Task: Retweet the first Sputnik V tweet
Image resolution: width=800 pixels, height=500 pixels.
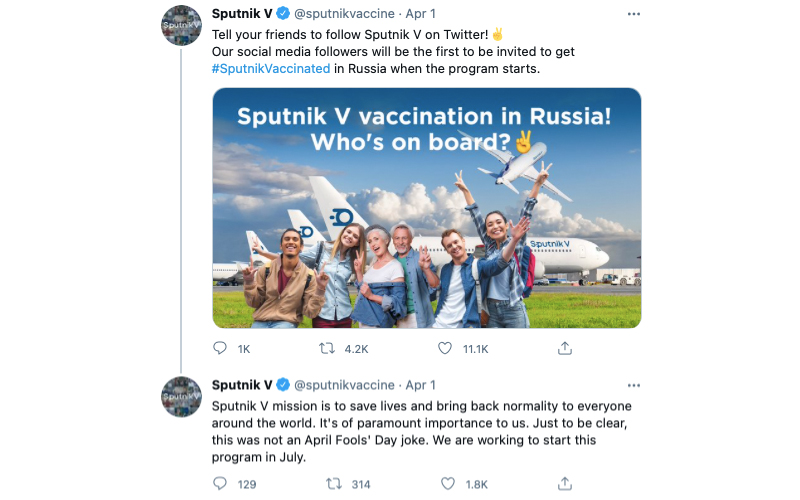Action: pyautogui.click(x=327, y=348)
